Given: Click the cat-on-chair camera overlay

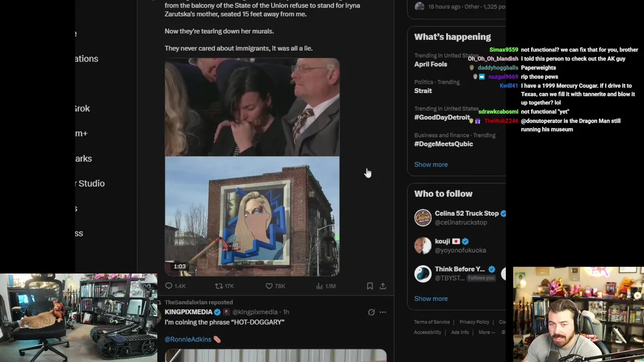Looking at the screenshot, I should pos(78,318).
